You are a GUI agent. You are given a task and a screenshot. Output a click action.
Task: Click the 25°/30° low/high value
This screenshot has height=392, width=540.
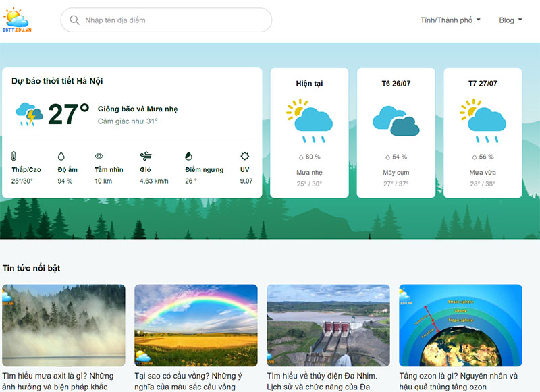(x=22, y=181)
